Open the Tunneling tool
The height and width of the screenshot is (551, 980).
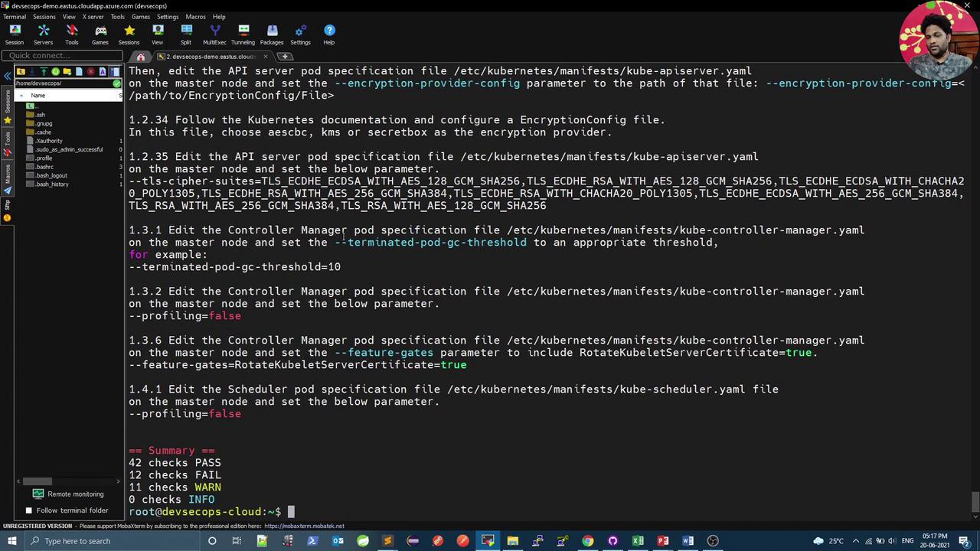(x=243, y=34)
